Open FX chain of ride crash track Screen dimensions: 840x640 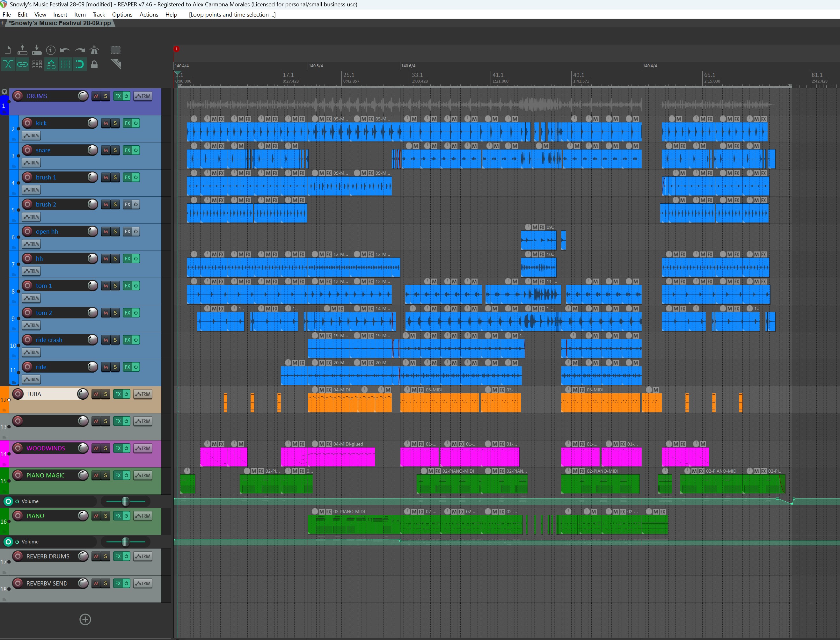click(x=127, y=340)
